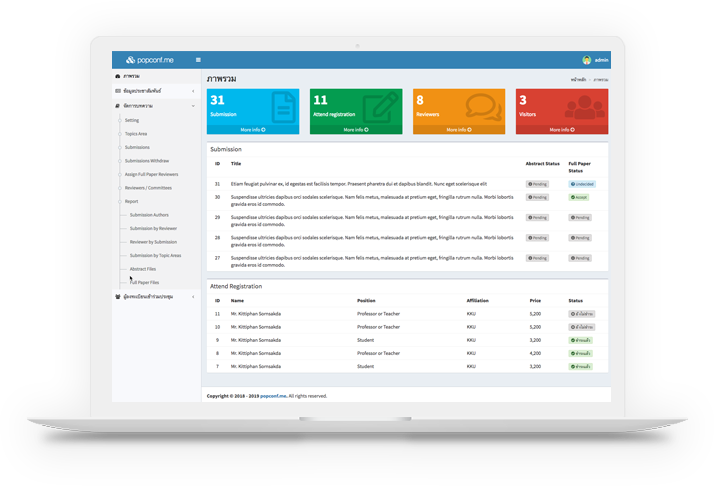Expand the ข้อมูลประชาสัมพันธ์ sidebar section
Image resolution: width=714 pixels, height=486 pixels.
(x=192, y=91)
